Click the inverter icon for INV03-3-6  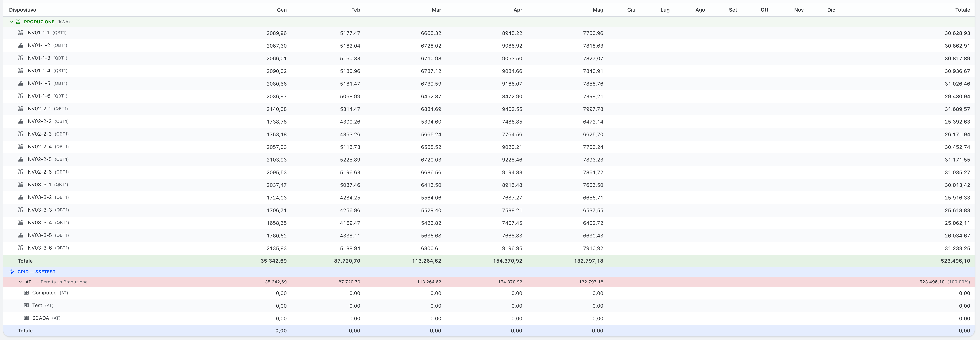20,248
